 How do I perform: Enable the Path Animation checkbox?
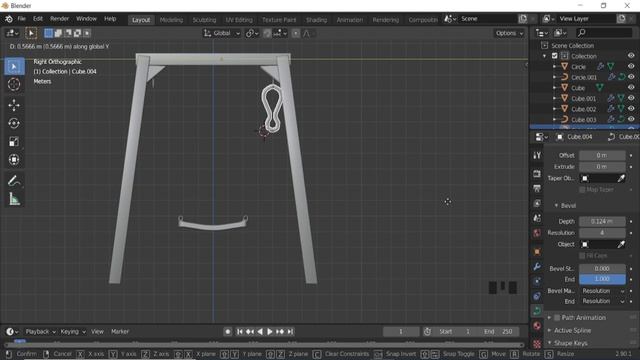(557, 318)
